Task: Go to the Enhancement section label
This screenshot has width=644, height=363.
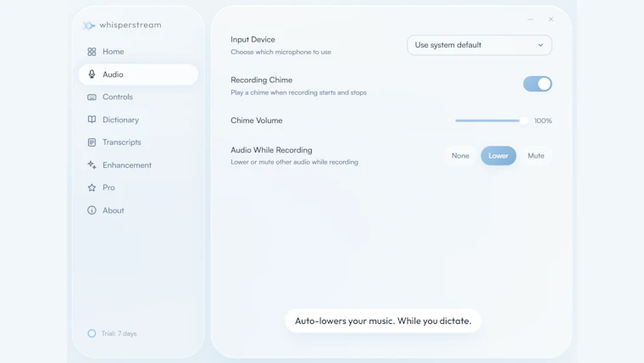Action: (x=127, y=165)
